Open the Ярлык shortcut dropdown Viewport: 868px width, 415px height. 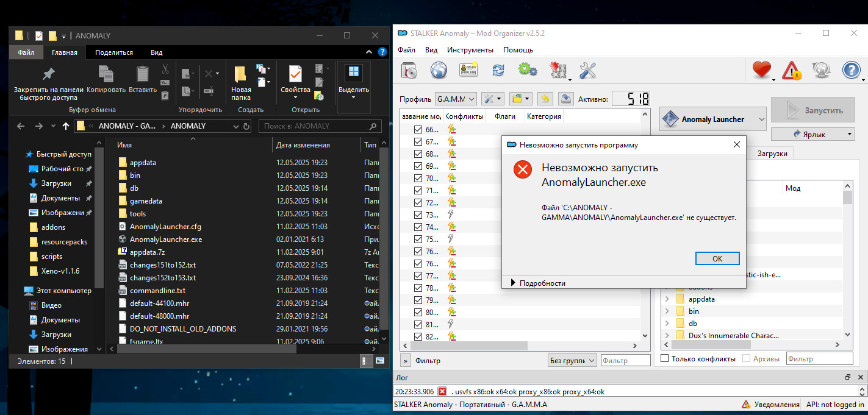tap(814, 133)
